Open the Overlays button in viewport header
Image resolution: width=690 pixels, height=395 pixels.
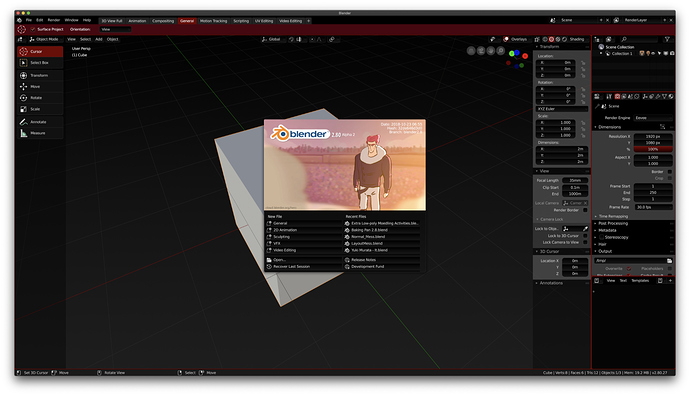[516, 39]
